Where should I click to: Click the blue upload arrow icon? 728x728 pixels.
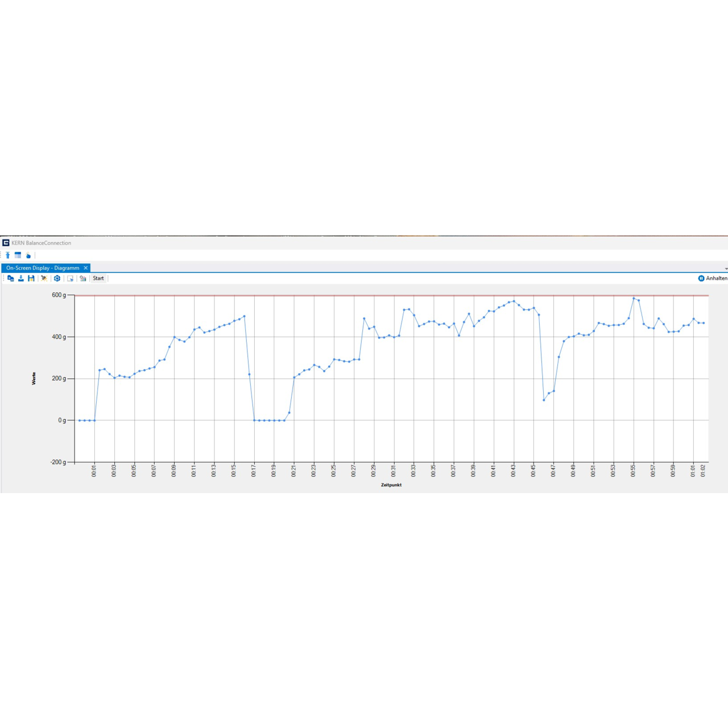click(8, 255)
